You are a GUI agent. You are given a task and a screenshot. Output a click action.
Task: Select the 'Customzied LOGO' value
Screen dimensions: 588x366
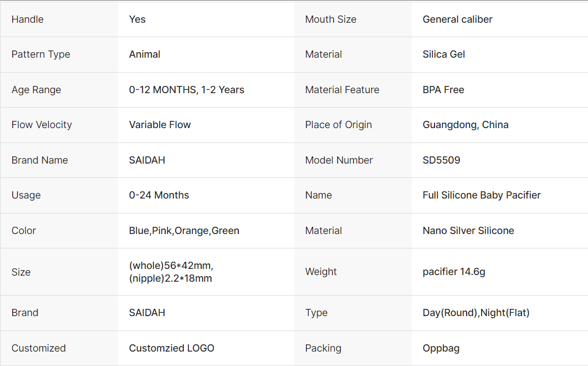tap(171, 348)
